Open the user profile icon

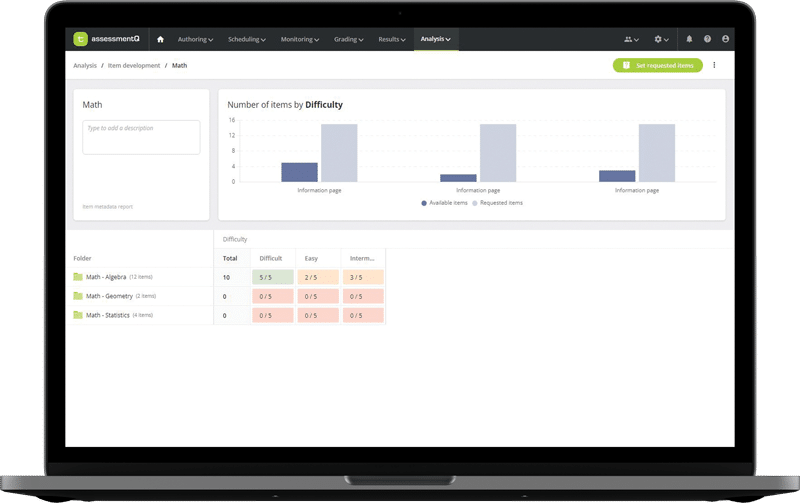(x=725, y=39)
